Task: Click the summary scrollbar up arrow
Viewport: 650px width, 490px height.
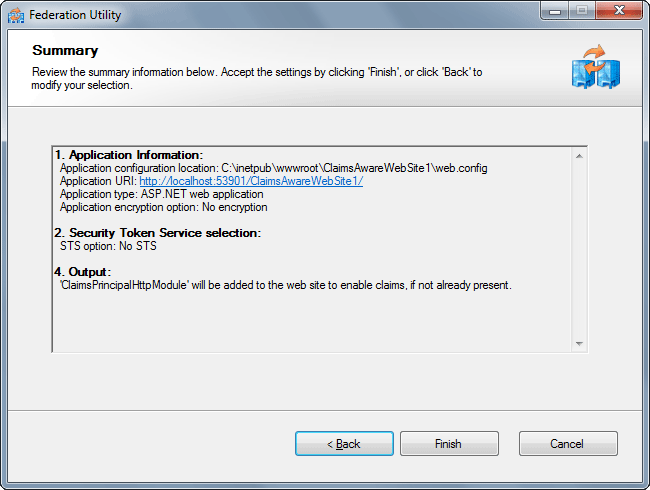Action: click(579, 156)
